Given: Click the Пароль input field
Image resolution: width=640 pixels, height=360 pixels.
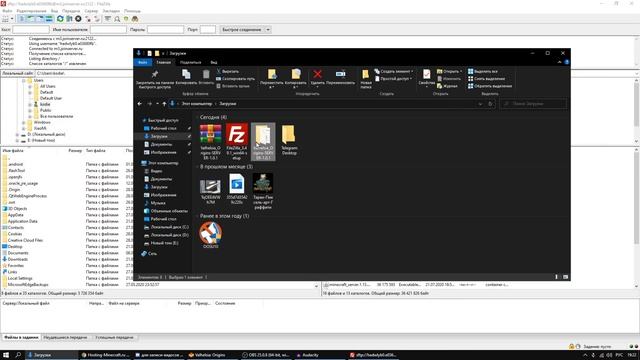Looking at the screenshot, I should [165, 29].
